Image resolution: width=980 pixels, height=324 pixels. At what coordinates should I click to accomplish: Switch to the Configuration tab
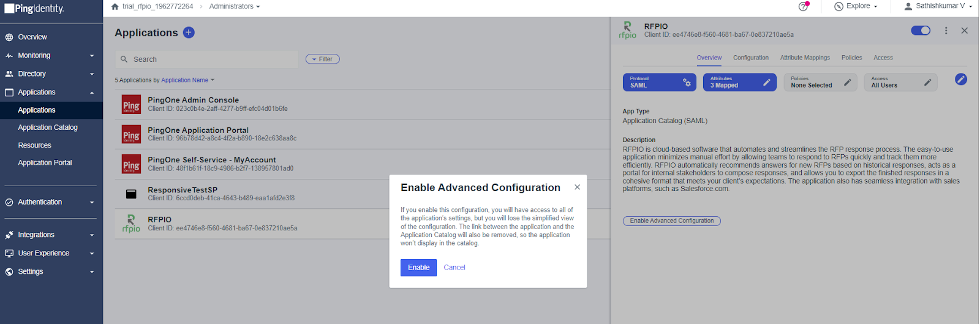(751, 58)
